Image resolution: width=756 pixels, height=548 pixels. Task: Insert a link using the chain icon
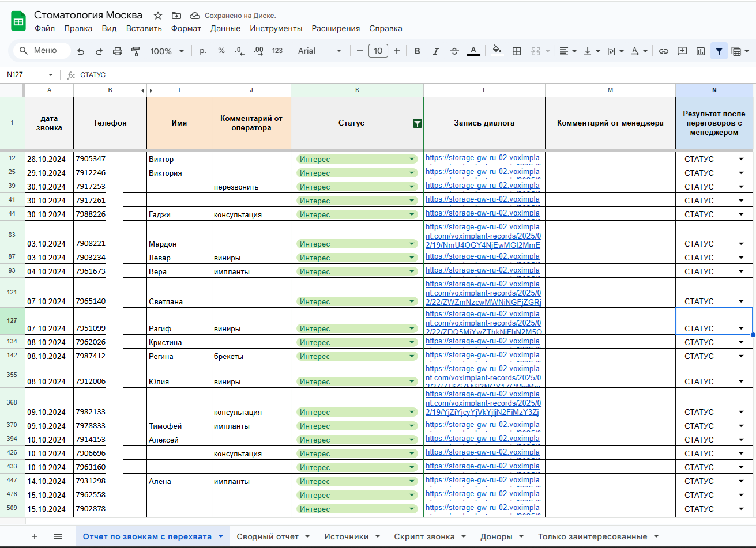[664, 51]
